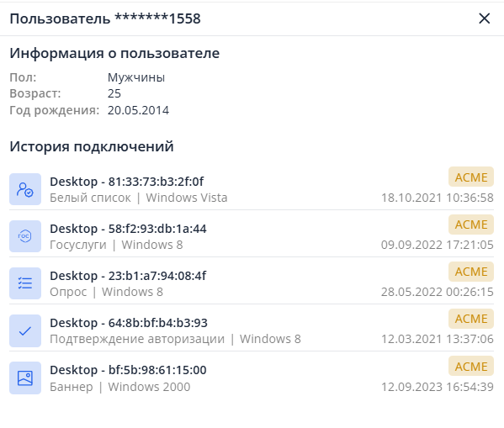Click ACME badge on Windows Vista row
This screenshot has height=428, width=504.
pos(471,177)
